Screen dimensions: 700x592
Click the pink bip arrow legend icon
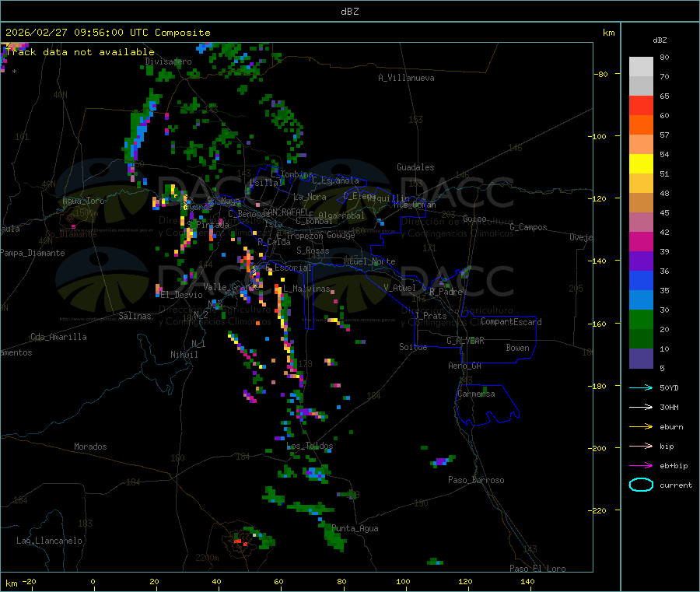(x=641, y=446)
